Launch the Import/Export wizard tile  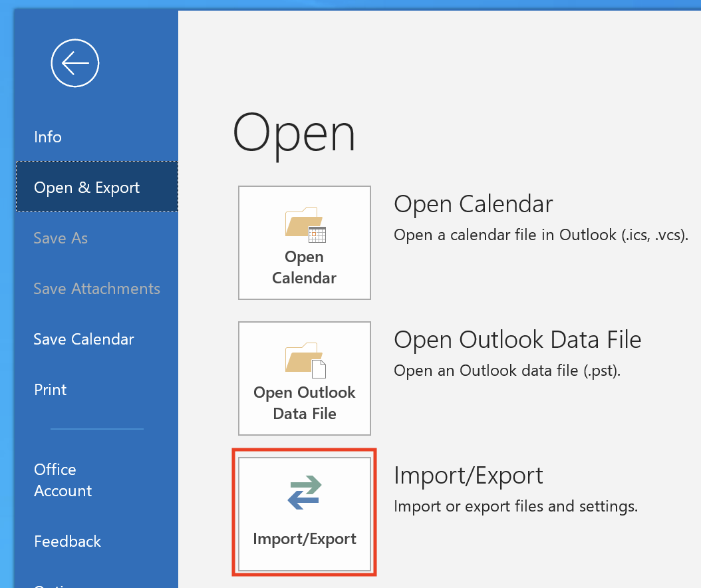point(305,514)
